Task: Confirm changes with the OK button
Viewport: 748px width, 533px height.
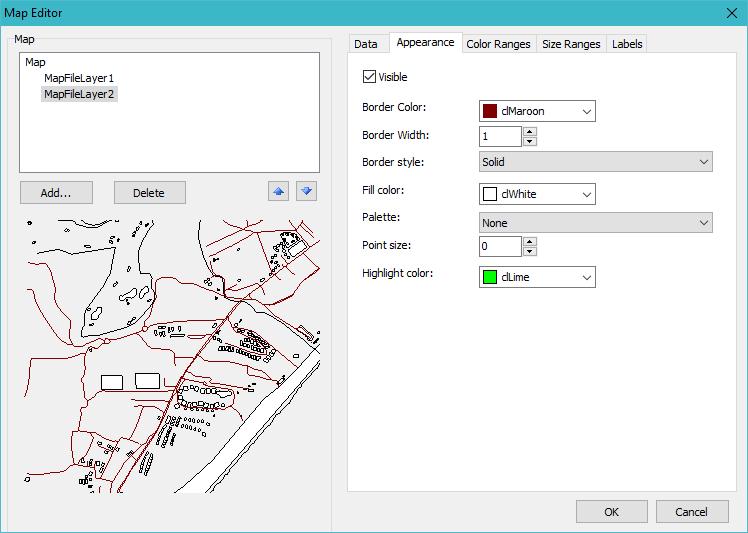Action: [611, 511]
